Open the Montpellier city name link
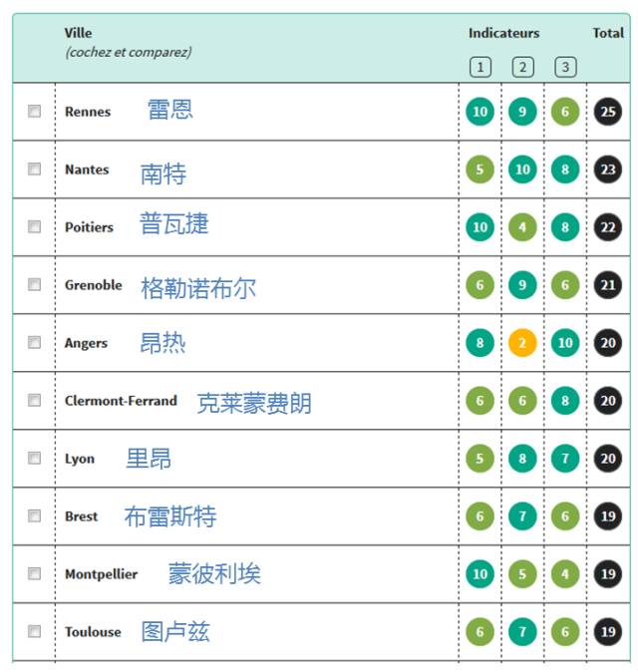The width and height of the screenshot is (638, 672). [101, 574]
